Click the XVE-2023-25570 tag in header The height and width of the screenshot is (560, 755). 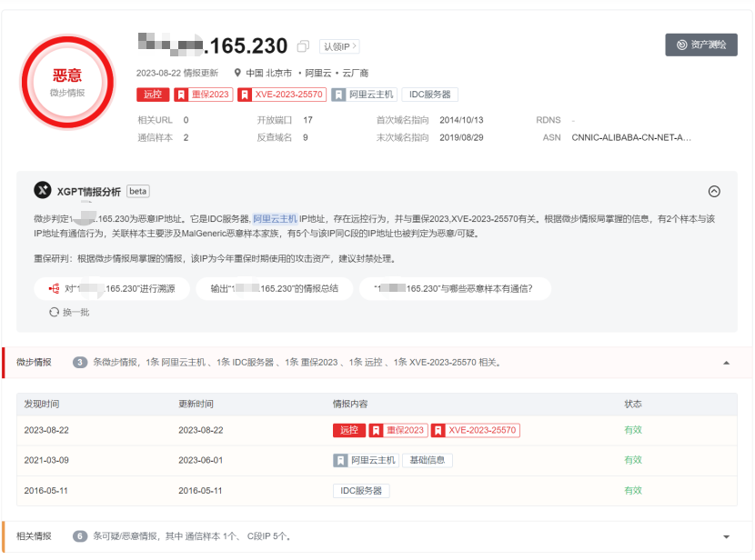[282, 94]
